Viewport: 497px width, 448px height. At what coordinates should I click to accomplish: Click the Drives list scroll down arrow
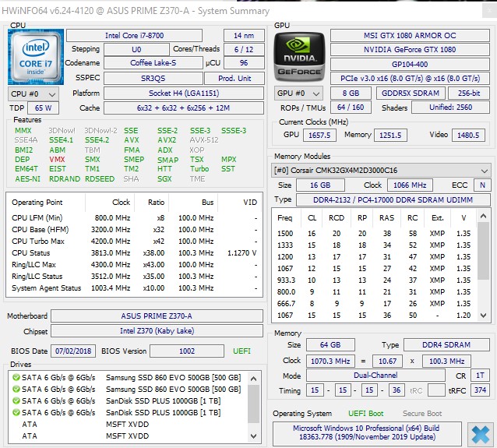tap(253, 436)
